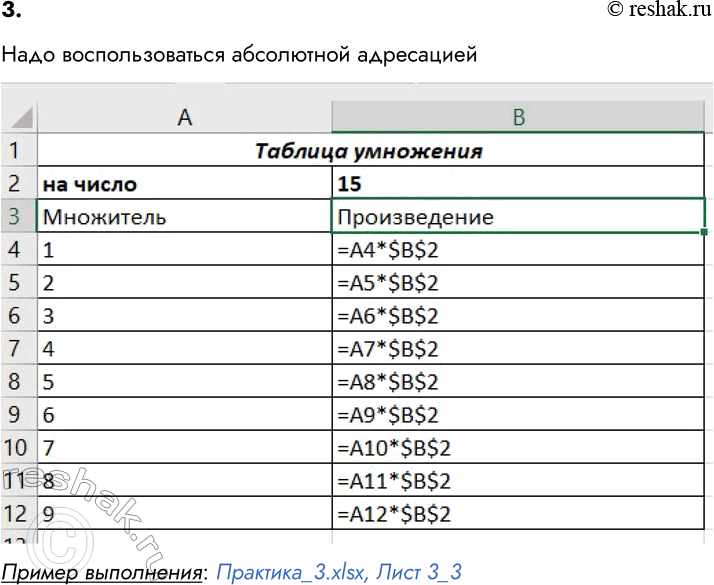This screenshot has height=585, width=714.
Task: Click cell with formula =A6*$B$2
Action: coord(518,315)
